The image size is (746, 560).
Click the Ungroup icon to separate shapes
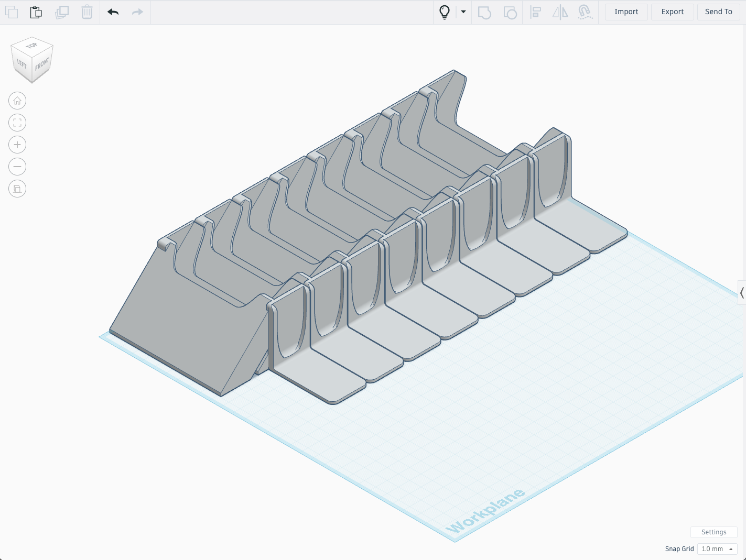510,12
